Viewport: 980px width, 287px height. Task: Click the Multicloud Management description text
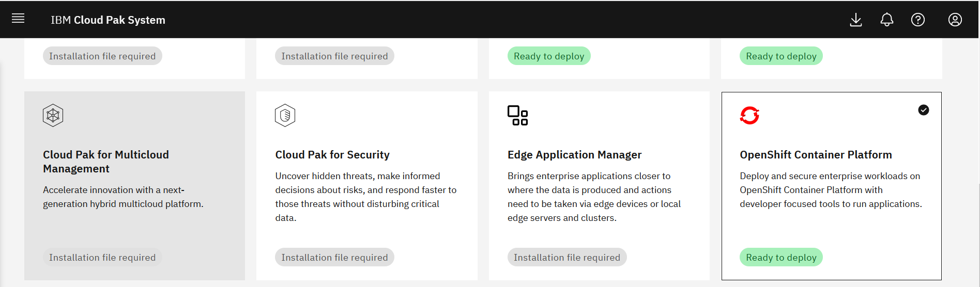[x=123, y=197]
